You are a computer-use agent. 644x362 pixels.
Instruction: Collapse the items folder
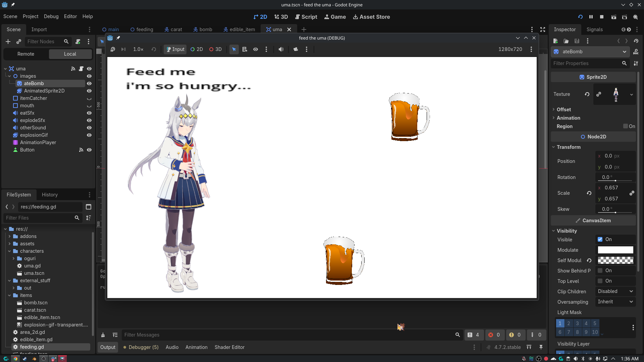pyautogui.click(x=9, y=295)
